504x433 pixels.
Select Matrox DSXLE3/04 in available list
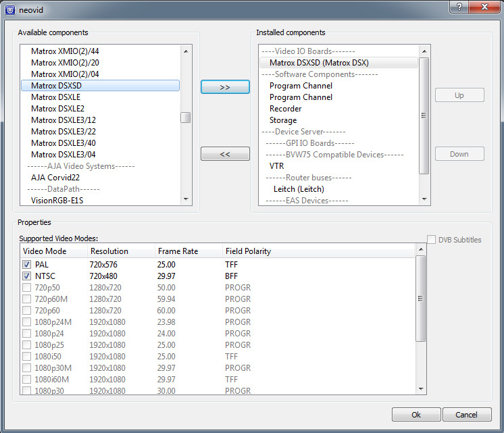click(x=100, y=155)
